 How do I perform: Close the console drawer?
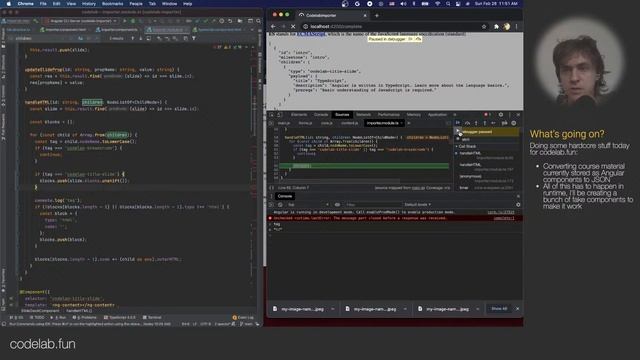518,196
